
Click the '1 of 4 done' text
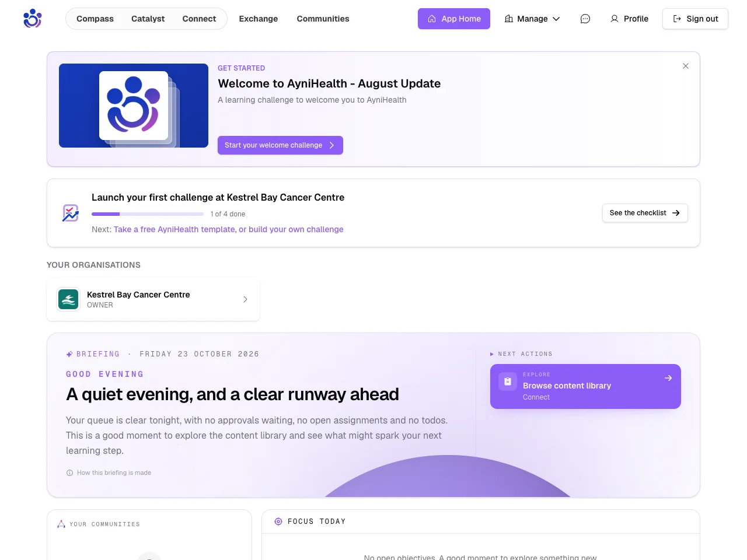click(228, 214)
